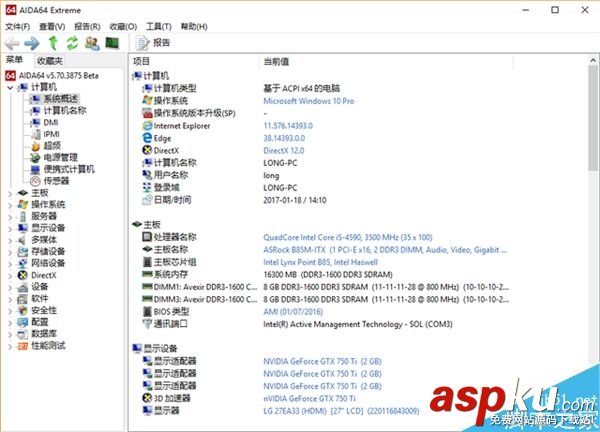The width and height of the screenshot is (600, 432).
Task: Click the green Up arrow toolbar icon
Action: click(53, 43)
